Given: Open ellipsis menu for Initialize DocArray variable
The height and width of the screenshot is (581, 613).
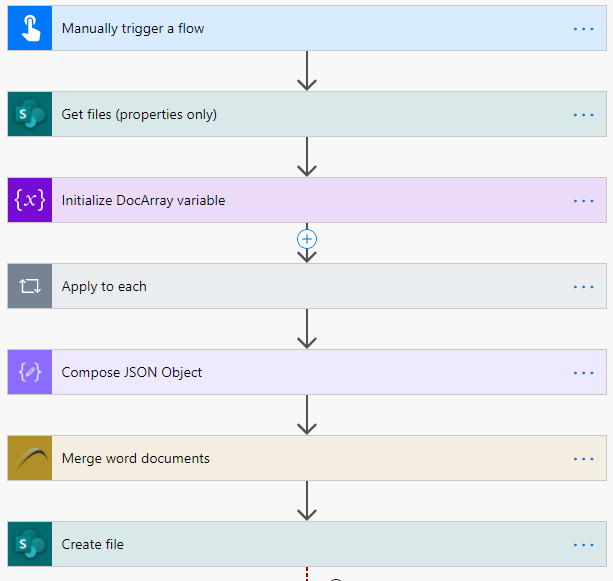Looking at the screenshot, I should click(x=583, y=201).
